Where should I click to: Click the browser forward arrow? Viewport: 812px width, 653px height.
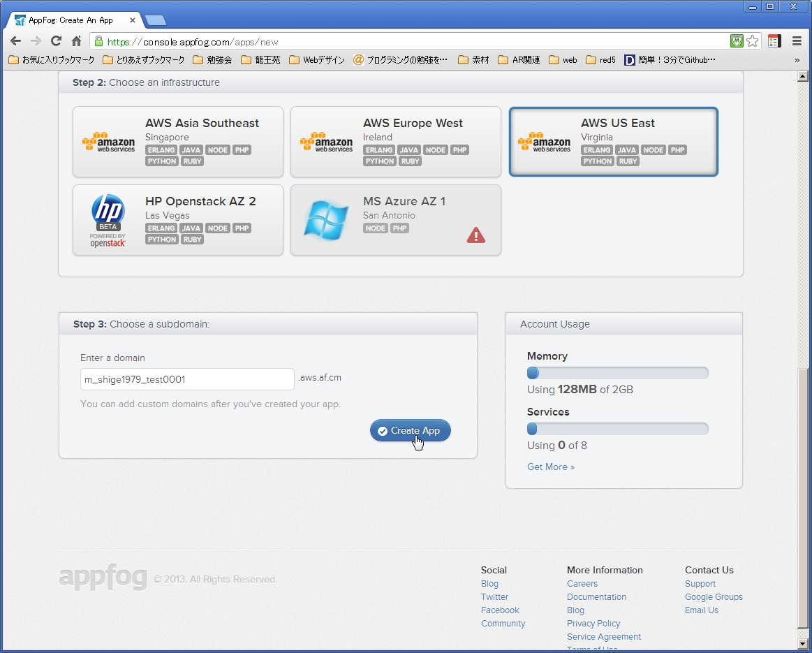[36, 41]
